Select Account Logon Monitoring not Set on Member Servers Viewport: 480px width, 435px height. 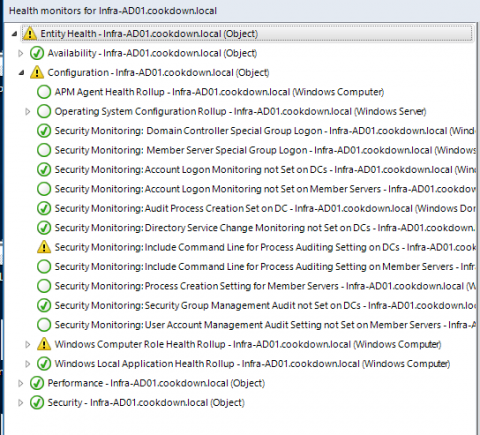[x=265, y=189]
